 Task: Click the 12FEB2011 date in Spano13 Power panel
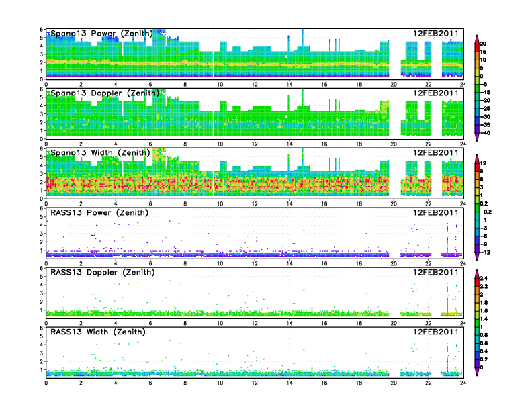click(x=437, y=33)
